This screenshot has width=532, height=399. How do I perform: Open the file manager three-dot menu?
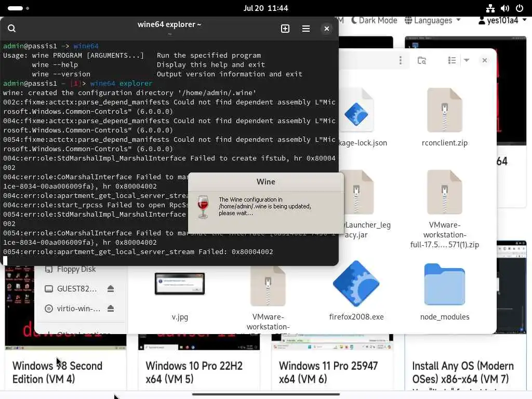[401, 60]
